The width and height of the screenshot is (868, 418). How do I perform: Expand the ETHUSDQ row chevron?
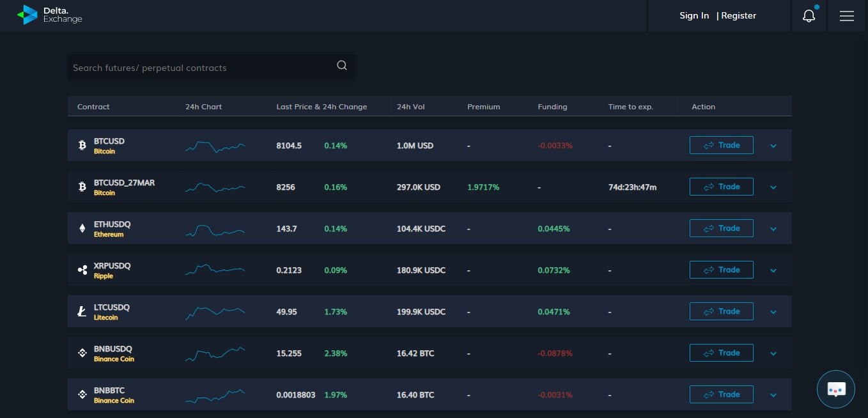pos(773,229)
